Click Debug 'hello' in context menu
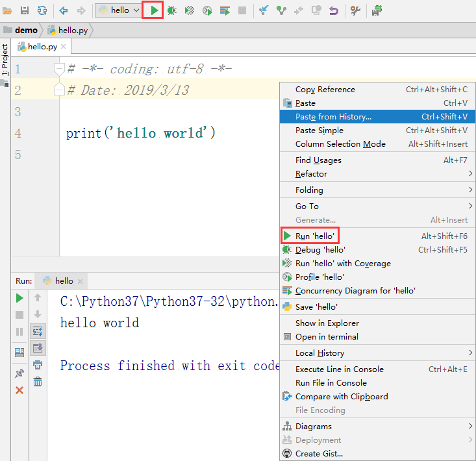Viewport: 476px width, 461px height. pos(377,250)
